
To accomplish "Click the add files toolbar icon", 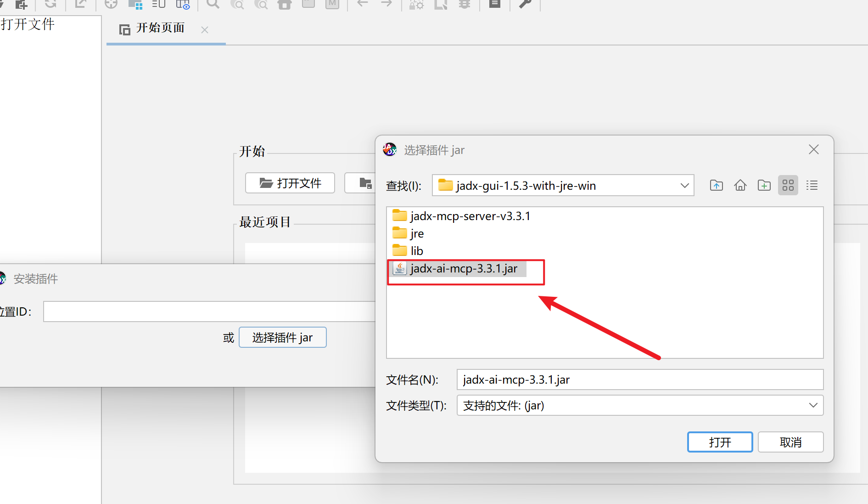I will coord(21,5).
